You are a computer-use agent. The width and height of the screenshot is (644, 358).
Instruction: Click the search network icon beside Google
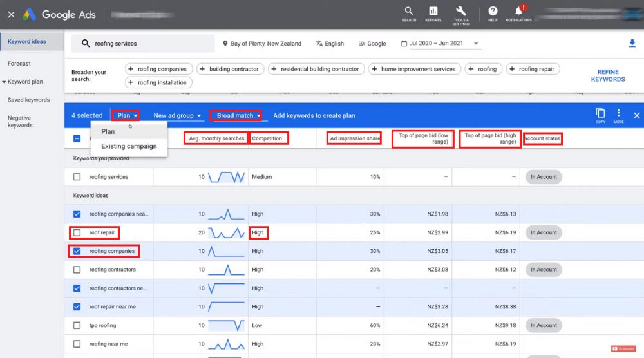pos(361,44)
